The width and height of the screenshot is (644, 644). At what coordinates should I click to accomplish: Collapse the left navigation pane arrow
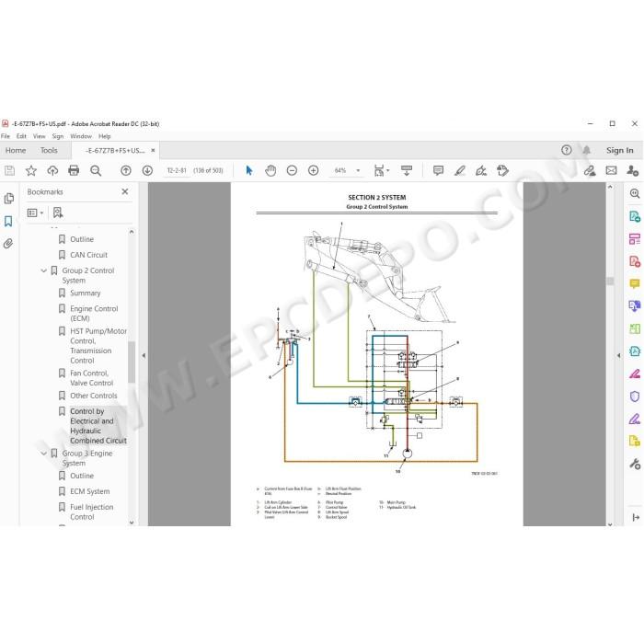click(x=144, y=356)
